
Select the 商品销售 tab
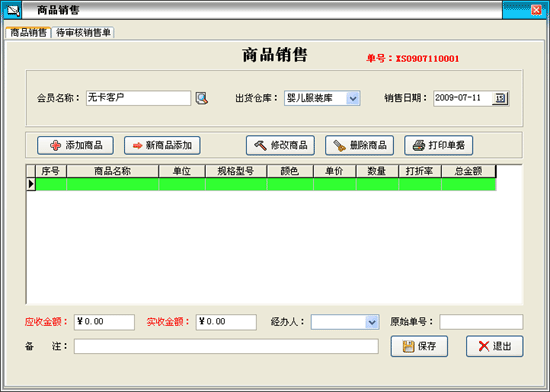[x=28, y=33]
